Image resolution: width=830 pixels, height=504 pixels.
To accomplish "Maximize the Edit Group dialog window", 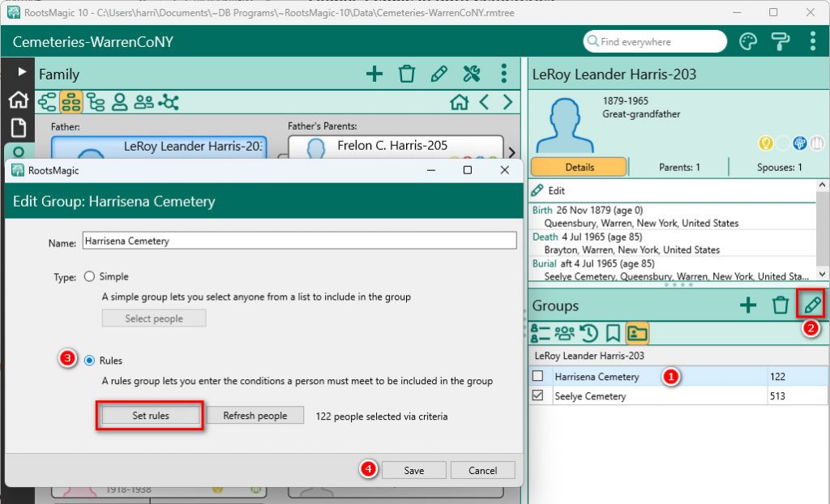I will pyautogui.click(x=468, y=170).
